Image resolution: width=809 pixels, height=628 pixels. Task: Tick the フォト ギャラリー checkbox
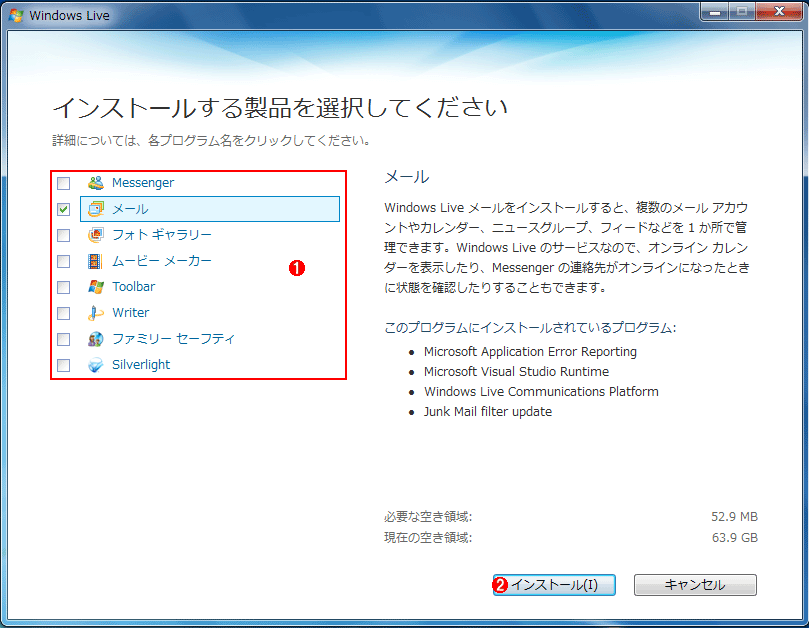click(63, 235)
